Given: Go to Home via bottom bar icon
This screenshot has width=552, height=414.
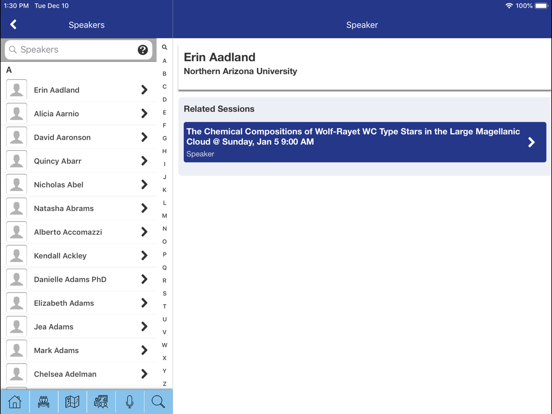Looking at the screenshot, I should coord(15,402).
